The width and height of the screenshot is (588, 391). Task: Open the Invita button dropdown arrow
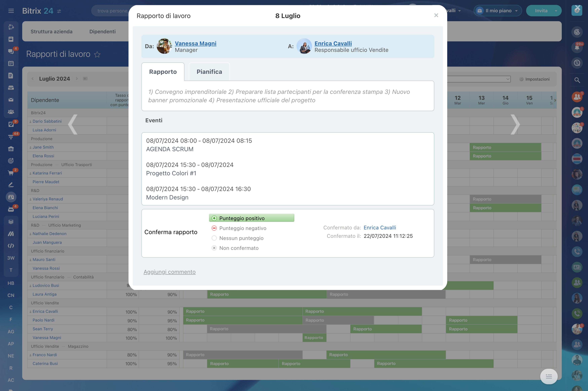click(x=556, y=11)
